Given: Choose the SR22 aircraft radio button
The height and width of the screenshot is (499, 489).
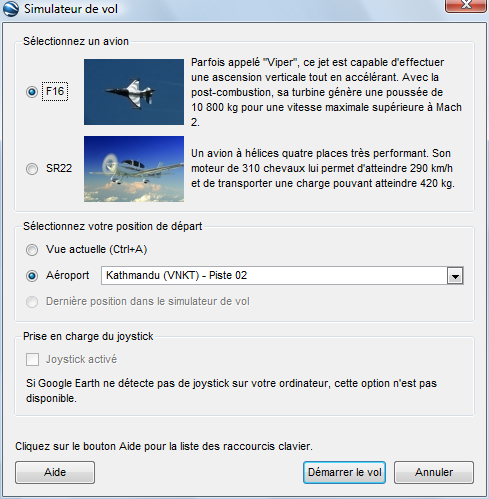Looking at the screenshot, I should tap(32, 169).
